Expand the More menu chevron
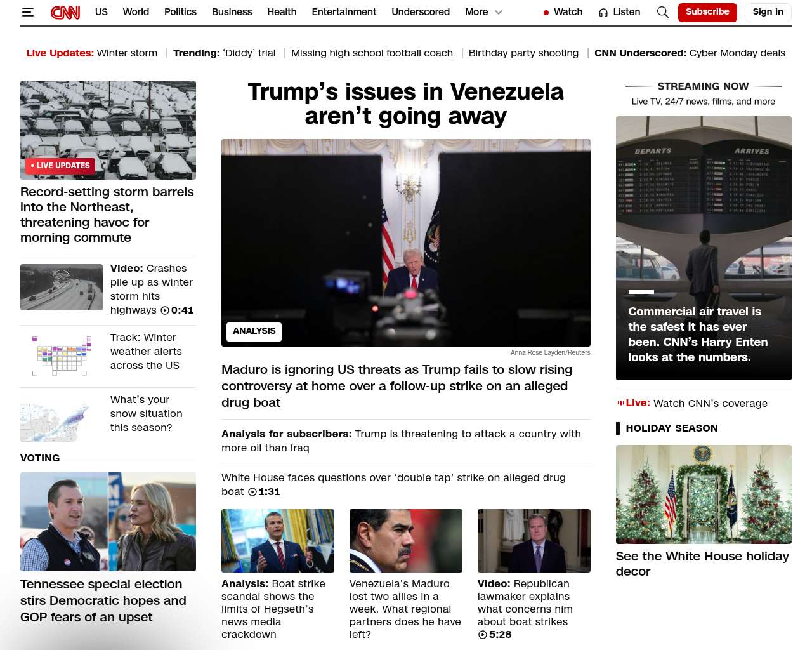Image resolution: width=812 pixels, height=650 pixels. (x=499, y=12)
